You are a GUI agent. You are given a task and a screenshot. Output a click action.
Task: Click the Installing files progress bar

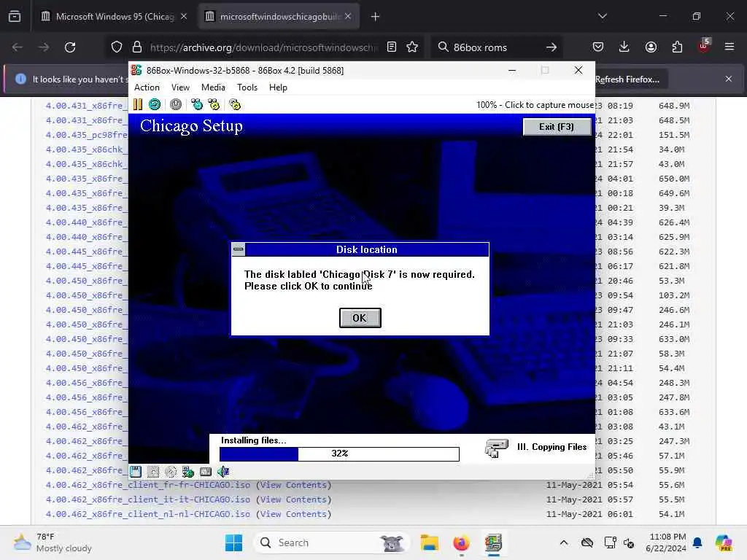coord(339,454)
